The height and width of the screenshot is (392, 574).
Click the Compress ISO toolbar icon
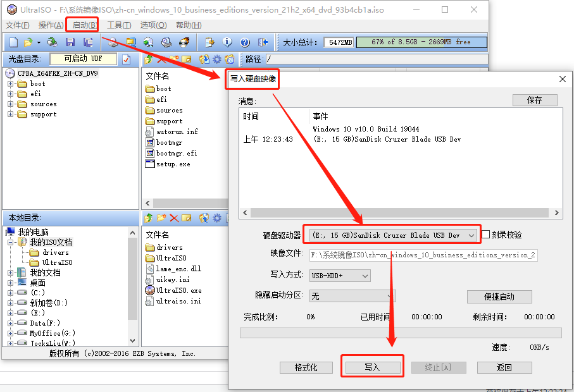tap(131, 42)
